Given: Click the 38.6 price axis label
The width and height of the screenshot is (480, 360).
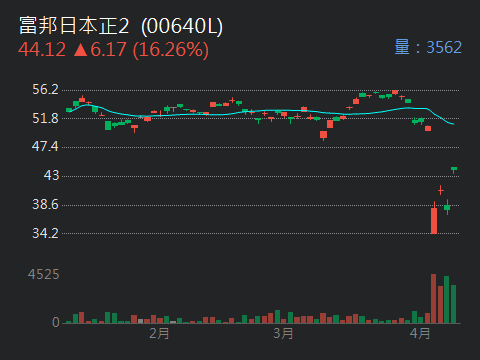Looking at the screenshot, I should tap(45, 204).
